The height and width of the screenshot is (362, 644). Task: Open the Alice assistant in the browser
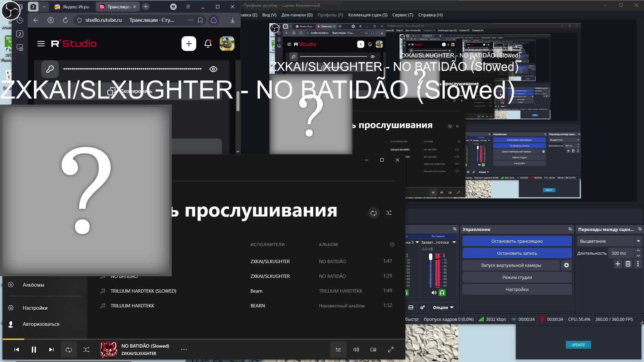[214, 20]
